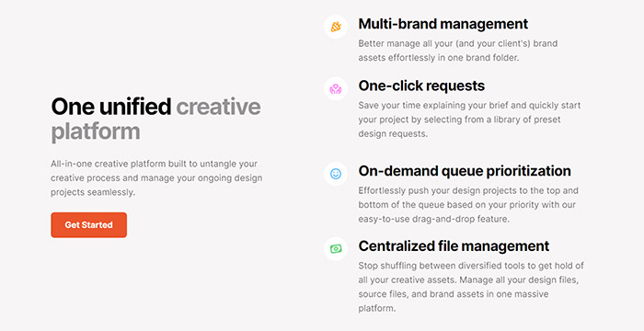
Task: Click the orange Get Started button
Action: [88, 225]
